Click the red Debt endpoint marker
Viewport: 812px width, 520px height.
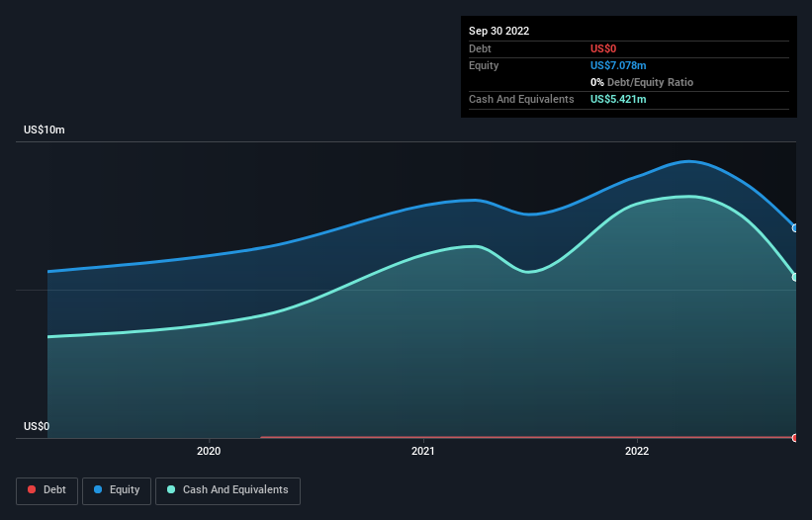[795, 438]
